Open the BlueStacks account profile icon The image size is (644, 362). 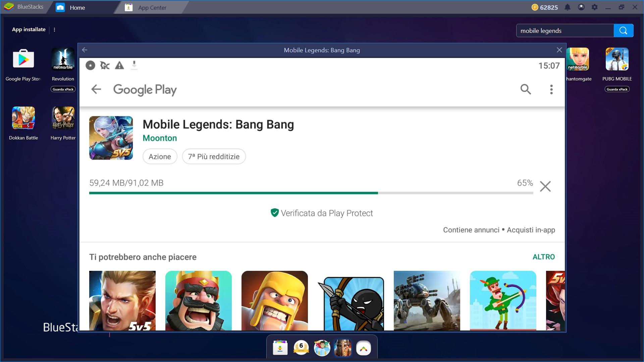point(581,7)
